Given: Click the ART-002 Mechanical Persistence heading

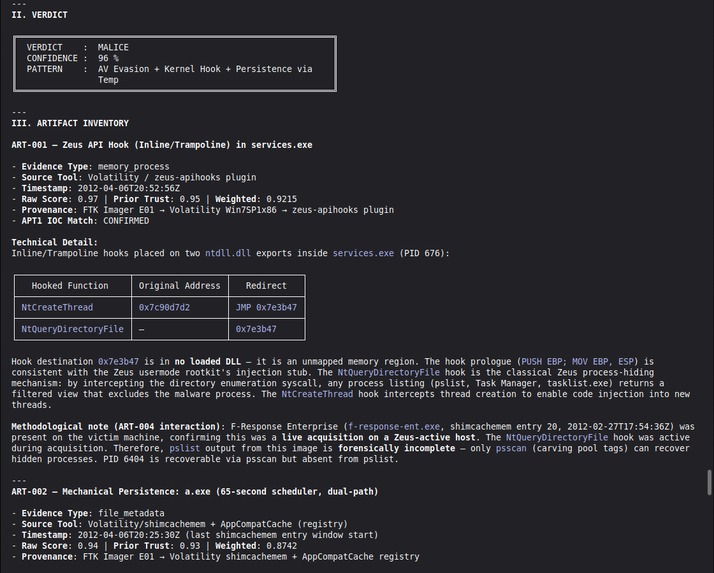Looking at the screenshot, I should pyautogui.click(x=195, y=491).
